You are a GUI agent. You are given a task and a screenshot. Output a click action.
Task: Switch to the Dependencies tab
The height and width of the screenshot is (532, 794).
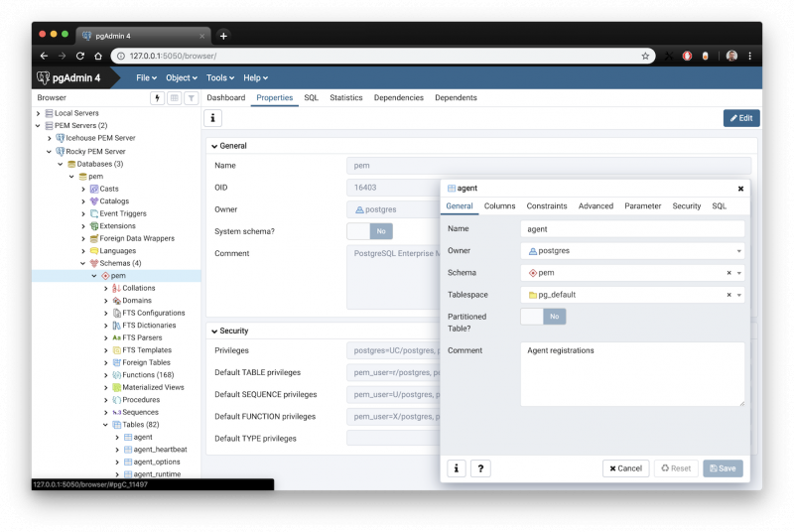click(399, 97)
